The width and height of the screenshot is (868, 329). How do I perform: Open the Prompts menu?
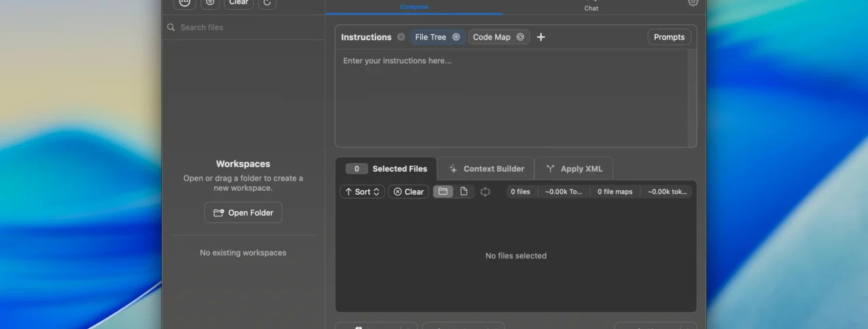(x=669, y=38)
